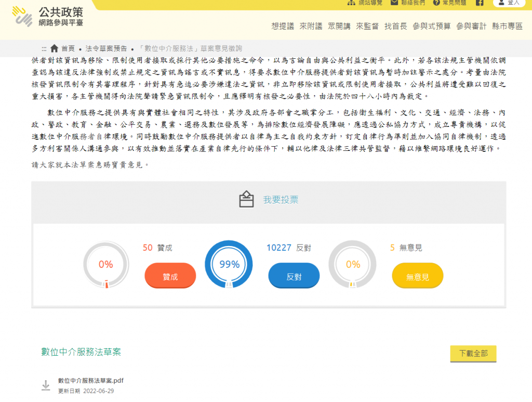Open the 找首長 menu
The image size is (532, 402).
(x=395, y=26)
